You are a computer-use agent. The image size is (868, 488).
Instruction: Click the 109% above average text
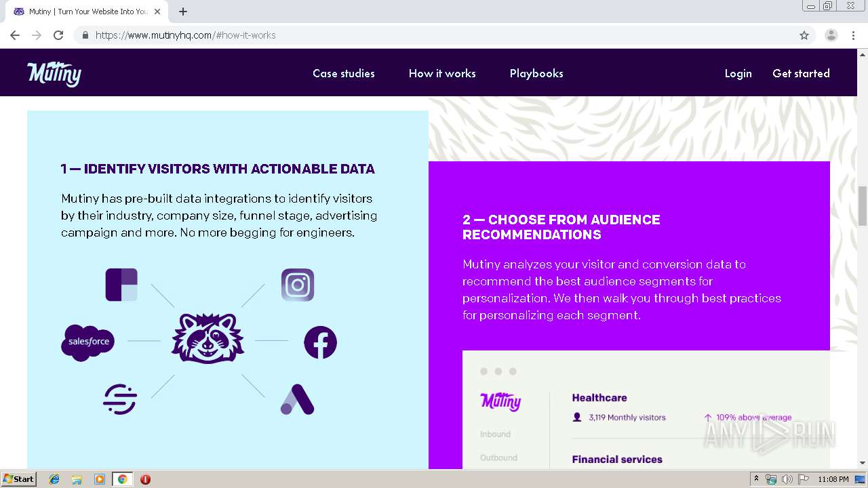pyautogui.click(x=754, y=418)
